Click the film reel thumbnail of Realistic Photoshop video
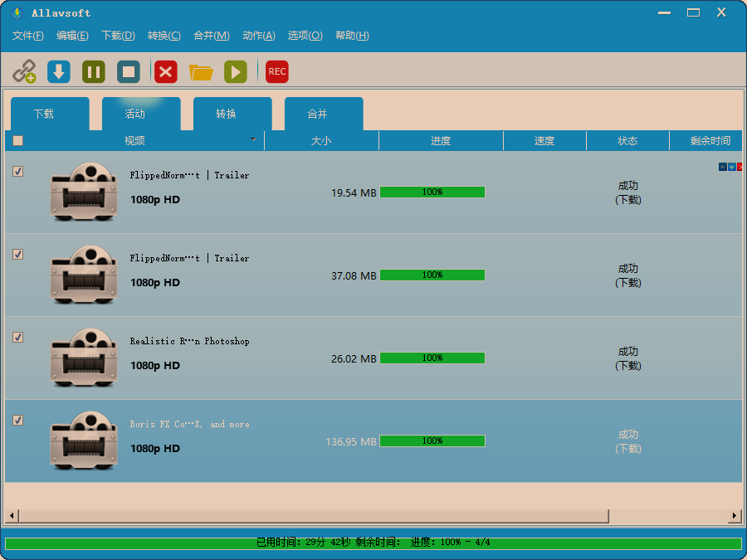This screenshot has height=560, width=747. (x=84, y=357)
